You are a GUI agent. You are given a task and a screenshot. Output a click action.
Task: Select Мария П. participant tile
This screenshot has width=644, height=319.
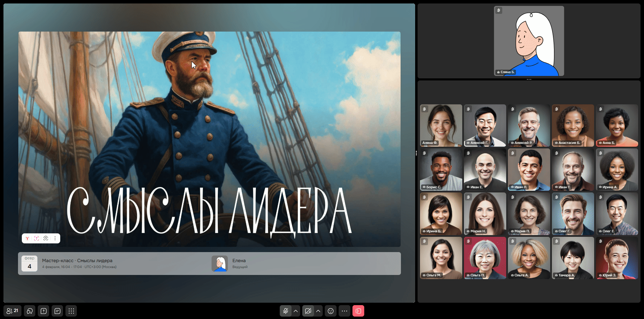pos(529,214)
